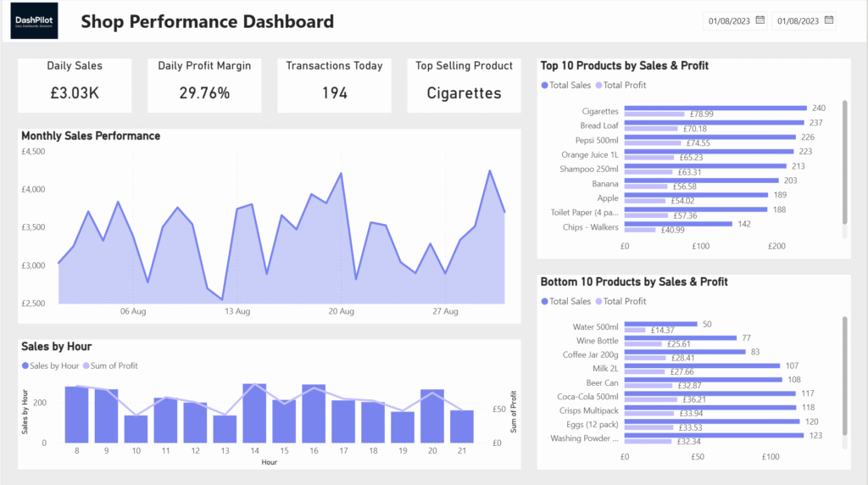Select the Daily Sales KPI card

(x=75, y=85)
